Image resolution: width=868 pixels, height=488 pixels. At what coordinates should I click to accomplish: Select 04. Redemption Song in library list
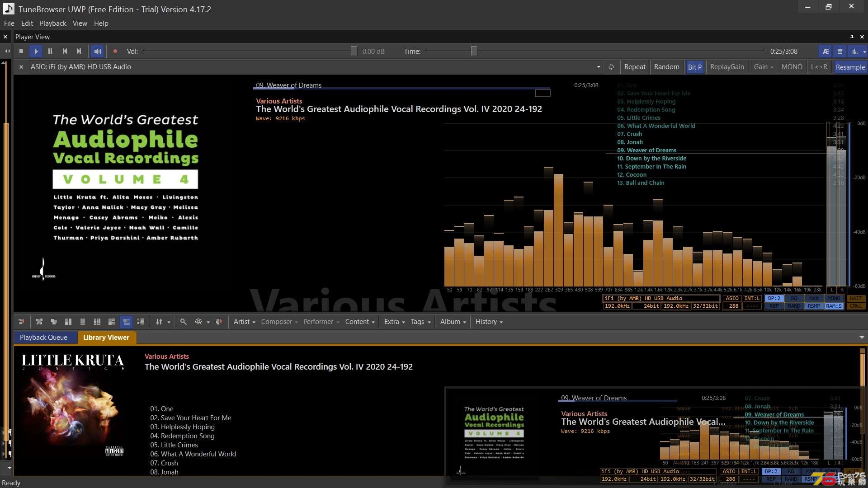[182, 436]
